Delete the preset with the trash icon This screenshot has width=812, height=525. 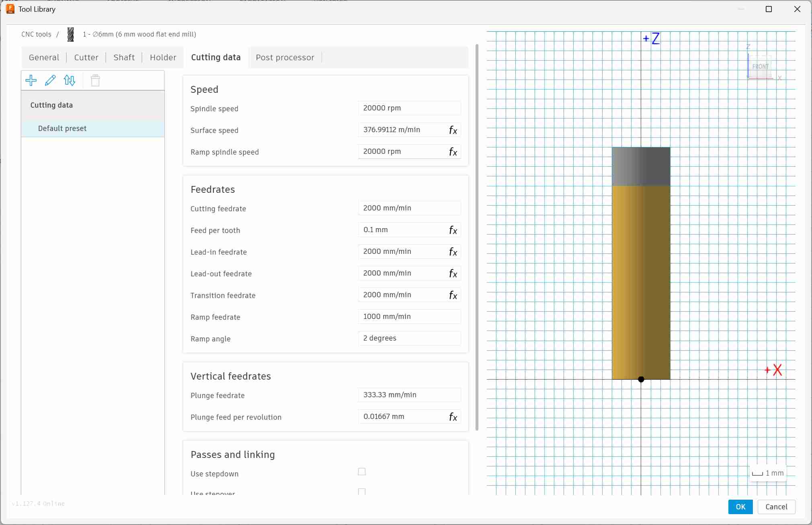(95, 80)
